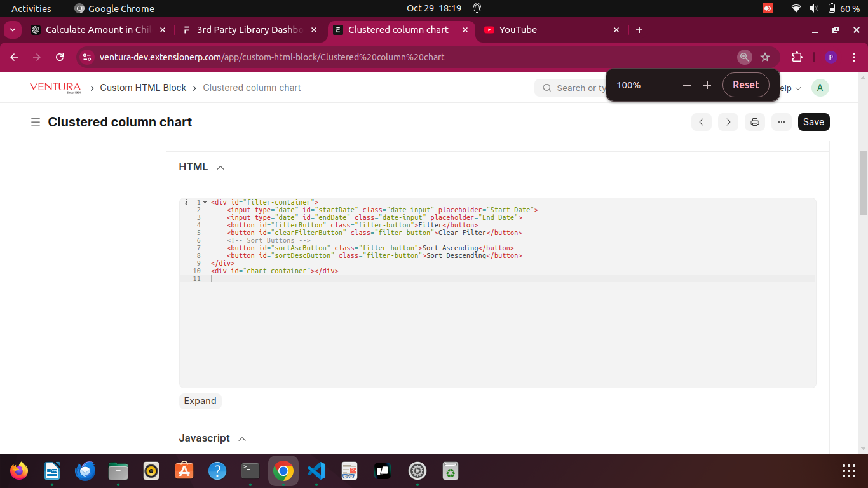Reset the page zoom level
The height and width of the screenshot is (488, 868).
[746, 85]
